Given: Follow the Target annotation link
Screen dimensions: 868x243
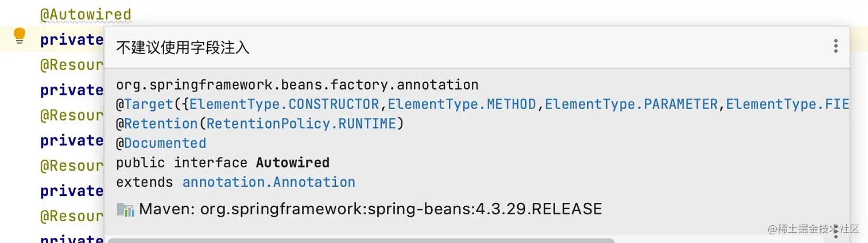Looking at the screenshot, I should (148, 105).
